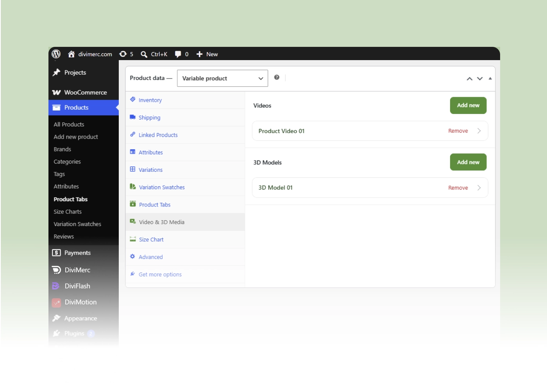
Task: Open the Linked Products tab
Action: pyautogui.click(x=185, y=135)
